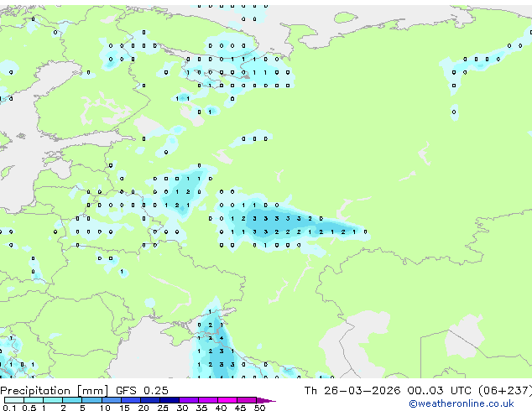The image size is (532, 411).
Task: Click the 'Precipitation [mm]' title text
Action: (x=55, y=391)
